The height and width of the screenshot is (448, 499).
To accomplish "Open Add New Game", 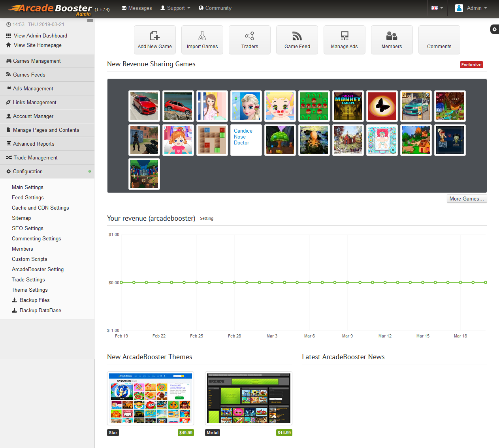I will (x=154, y=39).
